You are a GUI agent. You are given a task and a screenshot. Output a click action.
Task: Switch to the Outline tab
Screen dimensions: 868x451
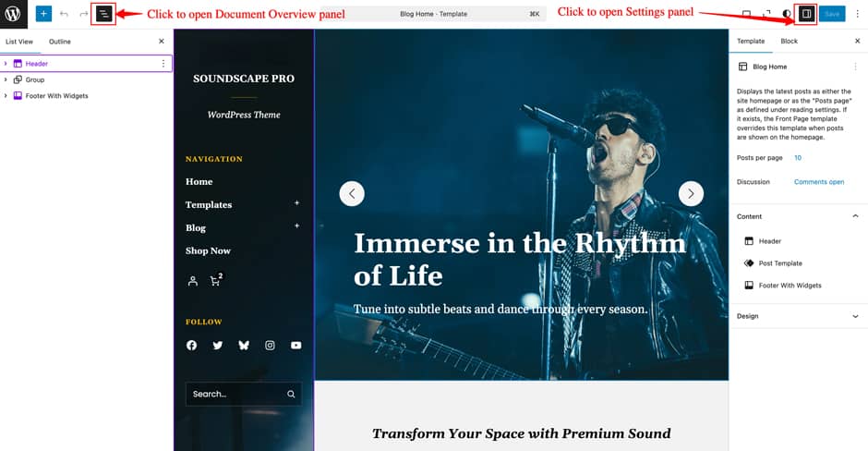(60, 42)
